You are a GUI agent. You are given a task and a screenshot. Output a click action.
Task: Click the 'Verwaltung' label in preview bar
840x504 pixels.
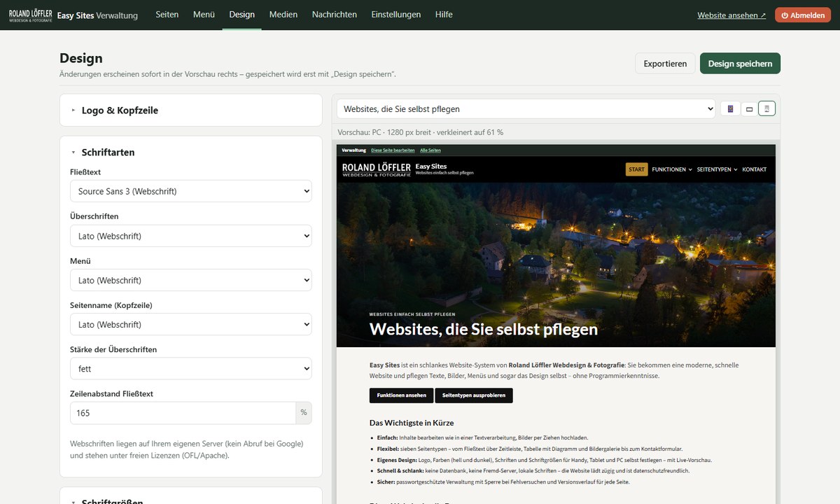(x=353, y=150)
